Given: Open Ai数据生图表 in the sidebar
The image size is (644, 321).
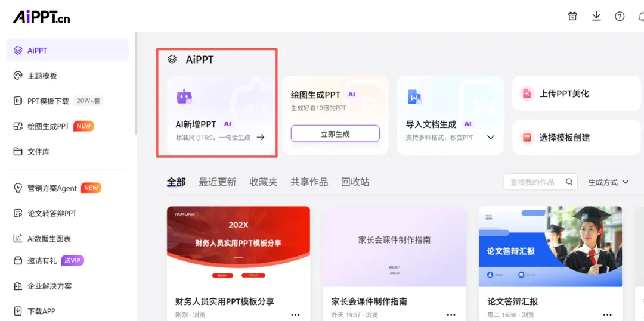Looking at the screenshot, I should tap(68, 238).
